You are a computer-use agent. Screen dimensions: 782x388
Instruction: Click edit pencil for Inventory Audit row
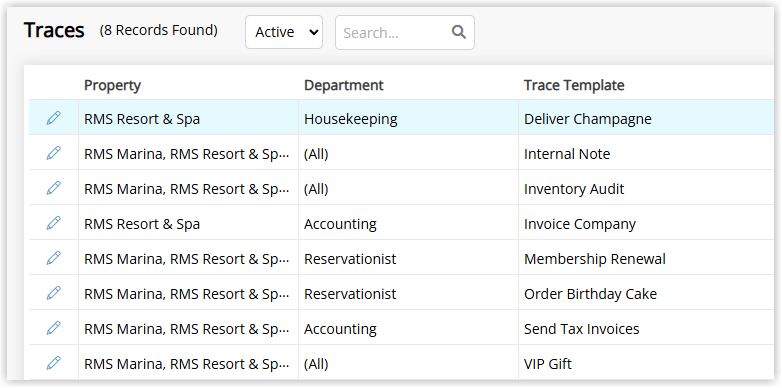(53, 188)
